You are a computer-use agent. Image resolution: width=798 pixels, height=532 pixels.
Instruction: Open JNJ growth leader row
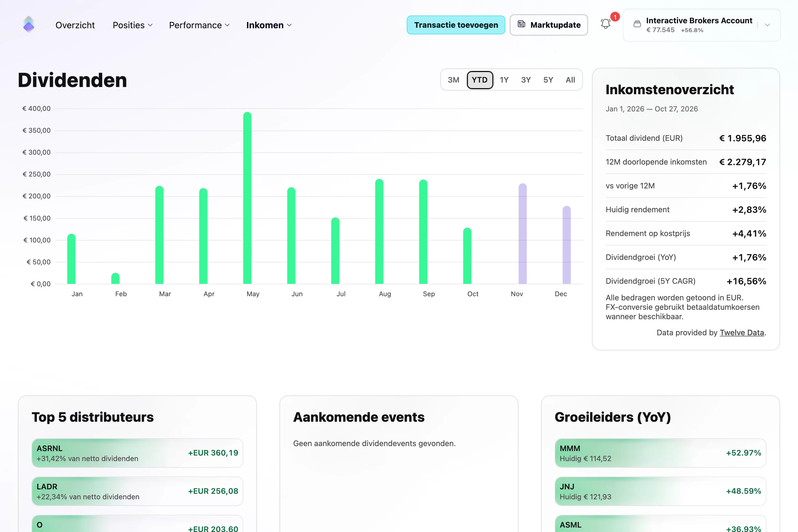(660, 491)
